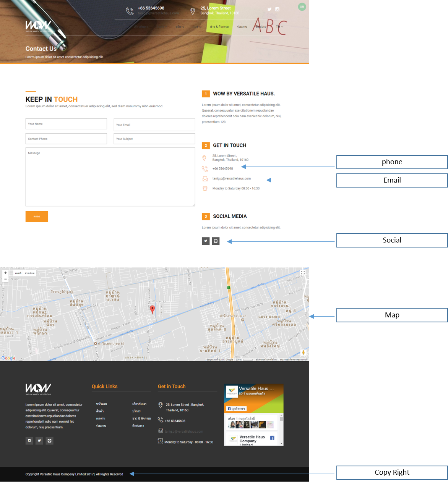Click the KEEP IN TOUCH heading
Screen dimensions: 448x482
click(x=52, y=99)
